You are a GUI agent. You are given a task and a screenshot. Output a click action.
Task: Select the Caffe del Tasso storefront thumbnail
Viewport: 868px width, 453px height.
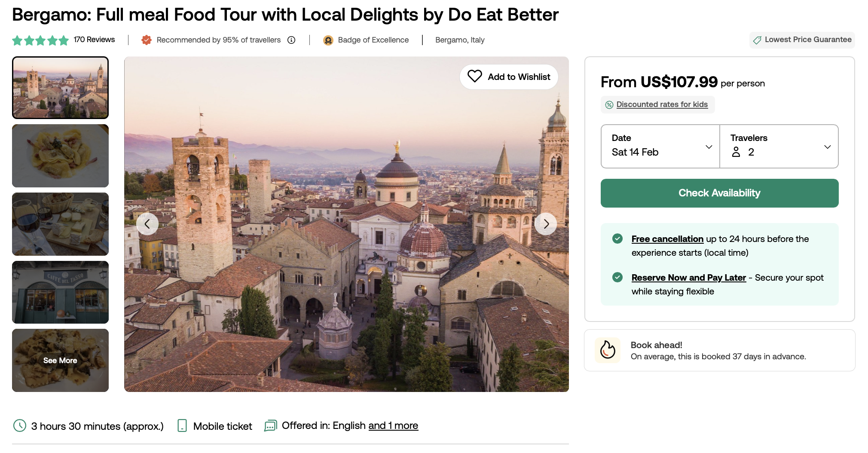pyautogui.click(x=60, y=292)
